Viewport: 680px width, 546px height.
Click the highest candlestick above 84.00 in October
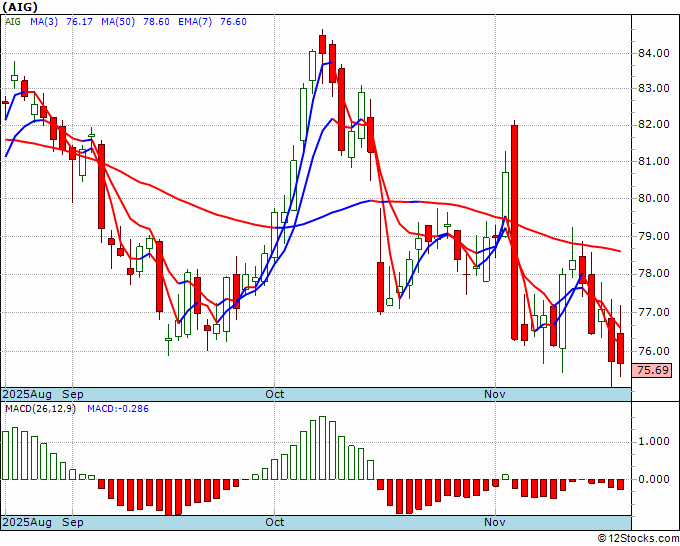(323, 44)
